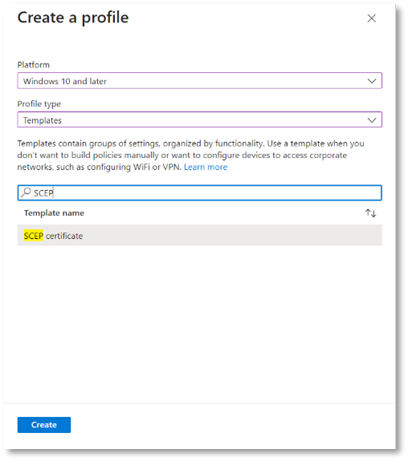408x461 pixels.
Task: Click the Create a profile heading
Action: (x=73, y=18)
